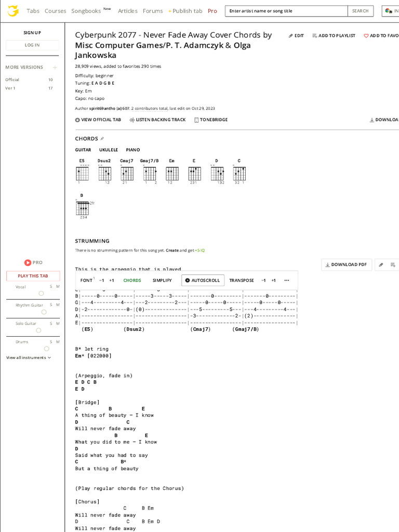Screen dimensions: 399x532
Task: Expand View all instruments
Action: [x=29, y=357]
